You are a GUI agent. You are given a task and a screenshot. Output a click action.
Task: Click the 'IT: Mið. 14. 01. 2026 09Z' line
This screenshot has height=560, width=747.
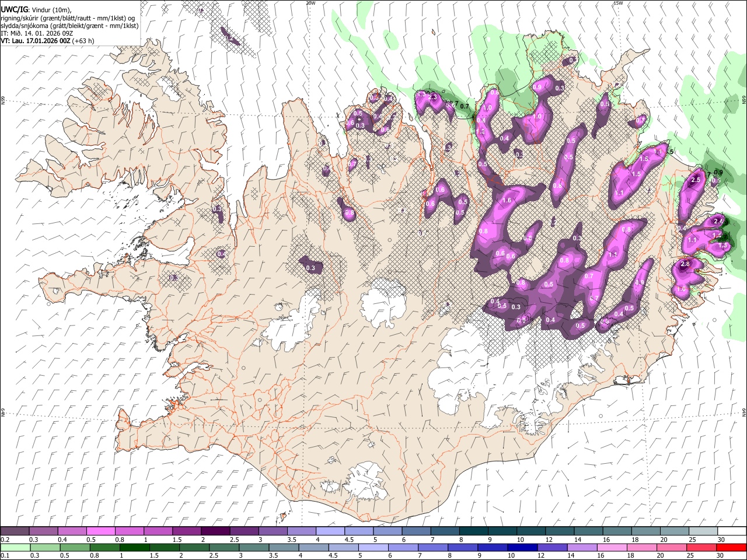point(36,33)
